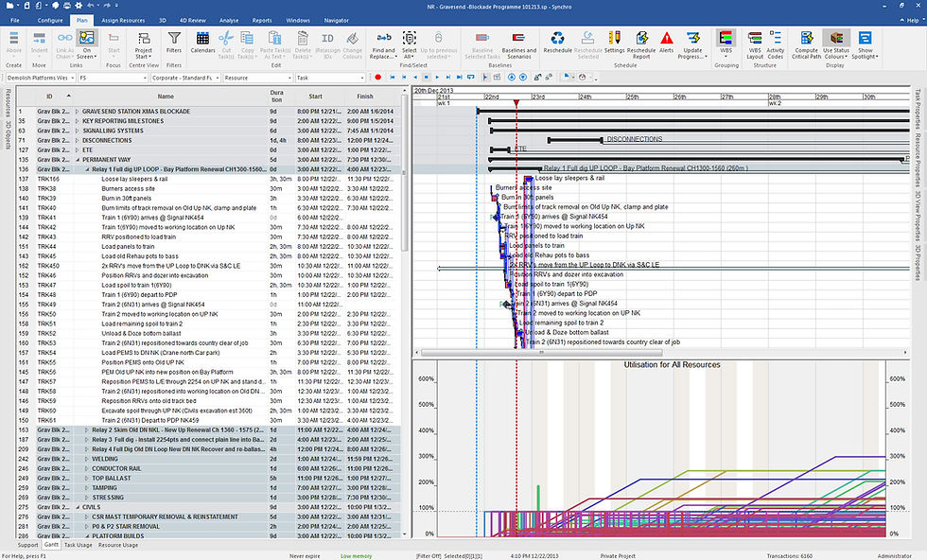The width and height of the screenshot is (927, 560).
Task: Collapse the CIVILS group
Action: click(77, 507)
